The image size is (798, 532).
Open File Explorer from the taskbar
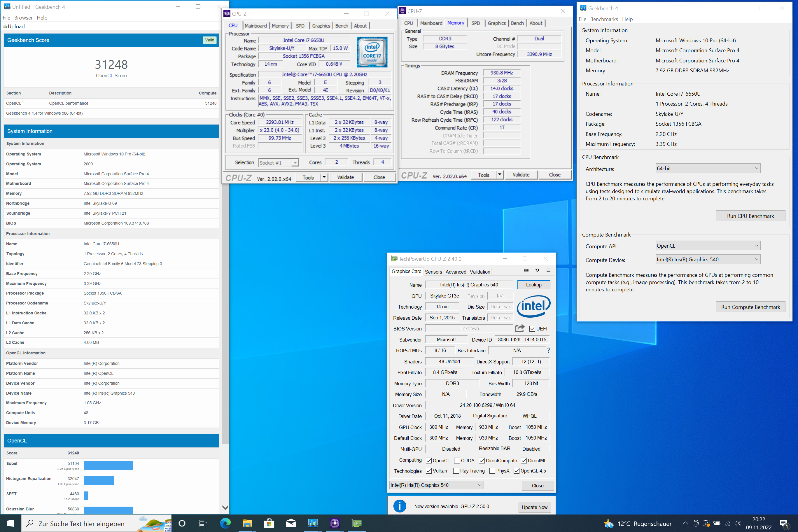point(247,523)
